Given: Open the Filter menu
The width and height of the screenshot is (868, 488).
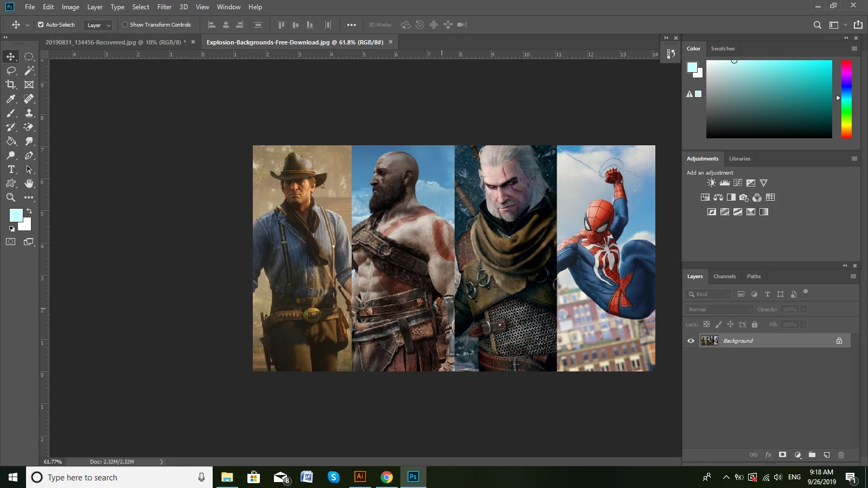Looking at the screenshot, I should pos(164,7).
